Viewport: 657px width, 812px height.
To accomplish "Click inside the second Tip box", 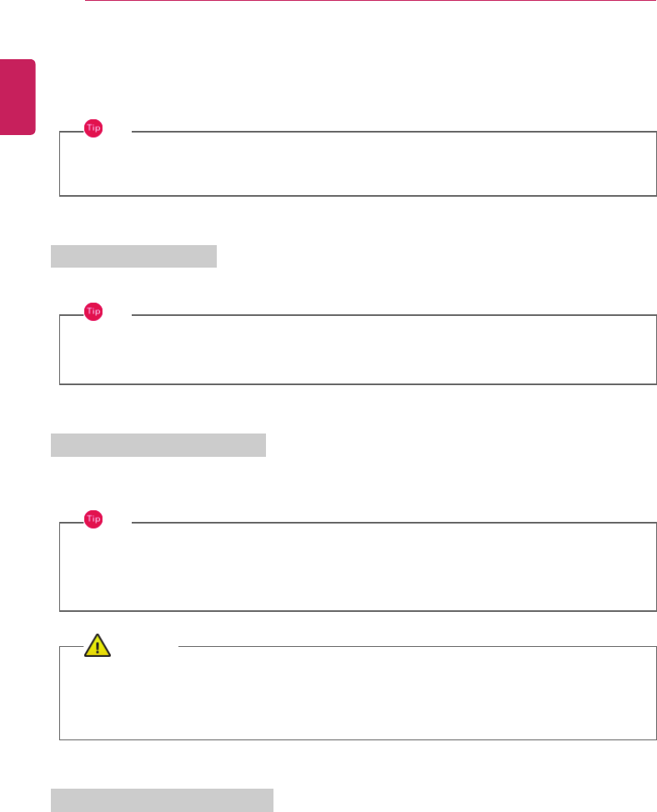I will [357, 350].
